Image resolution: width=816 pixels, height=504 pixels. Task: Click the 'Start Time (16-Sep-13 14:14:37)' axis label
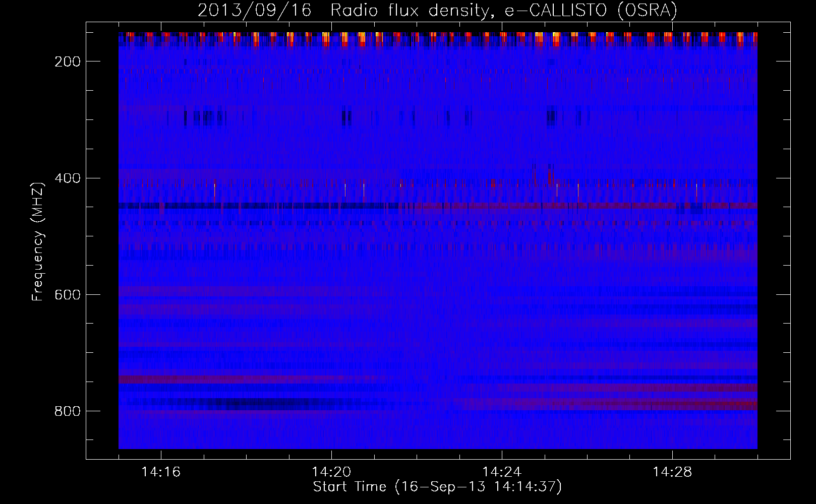437,487
